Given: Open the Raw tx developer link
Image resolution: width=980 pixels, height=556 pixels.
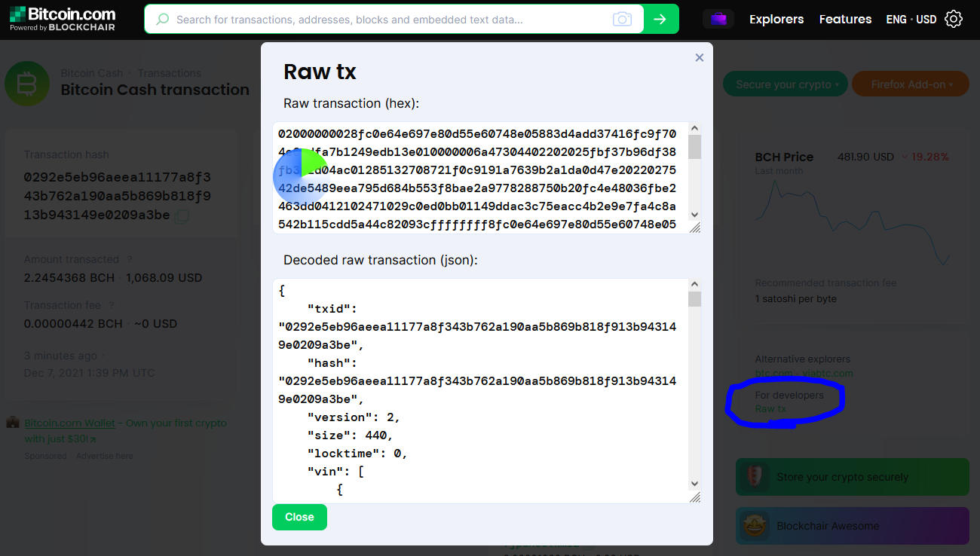Looking at the screenshot, I should [770, 409].
